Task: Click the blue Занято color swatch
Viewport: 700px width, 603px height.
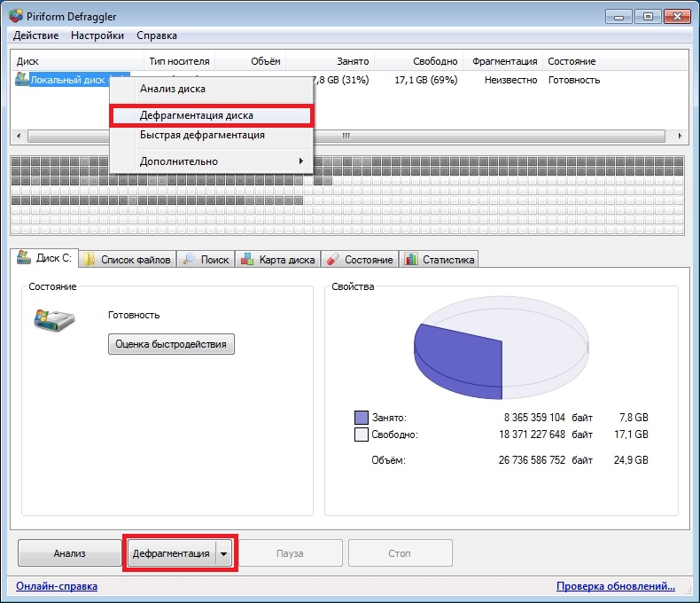Action: point(361,417)
